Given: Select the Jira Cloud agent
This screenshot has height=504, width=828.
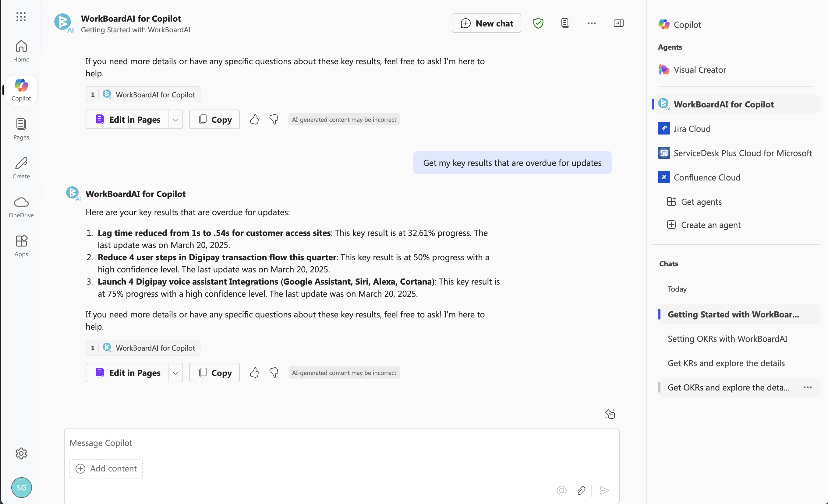Looking at the screenshot, I should (736, 129).
